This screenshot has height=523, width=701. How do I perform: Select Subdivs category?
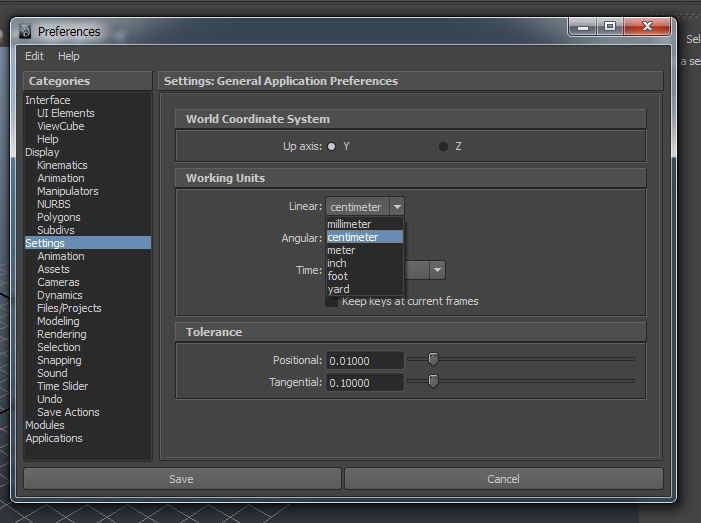(88, 230)
